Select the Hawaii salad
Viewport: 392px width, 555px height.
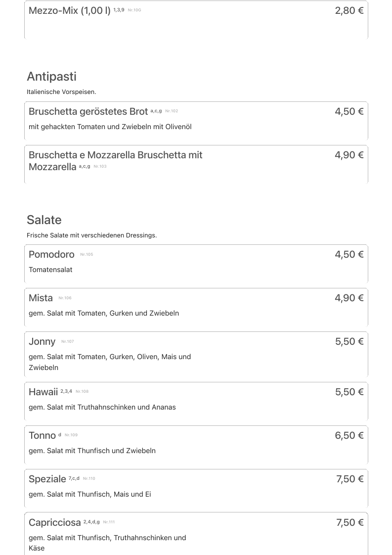44,392
